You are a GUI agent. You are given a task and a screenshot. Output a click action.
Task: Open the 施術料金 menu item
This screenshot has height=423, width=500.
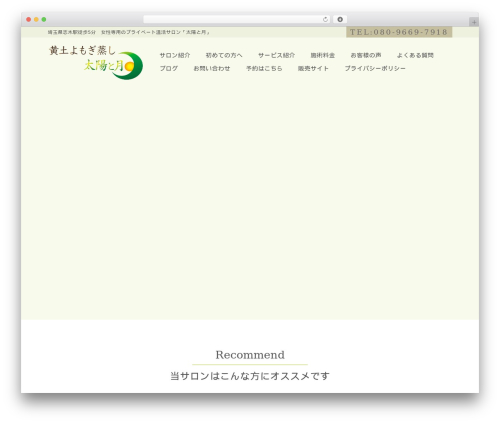click(x=323, y=55)
